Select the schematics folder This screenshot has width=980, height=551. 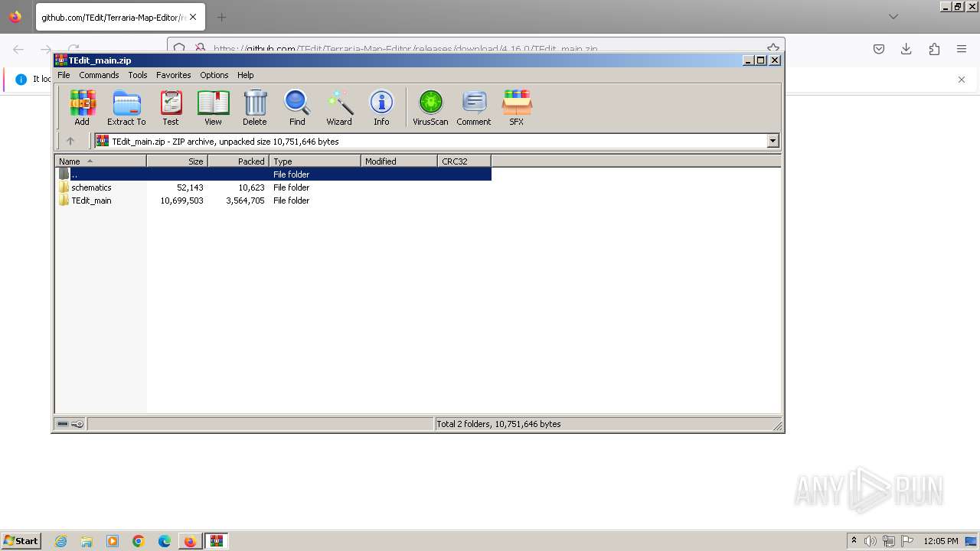coord(91,187)
